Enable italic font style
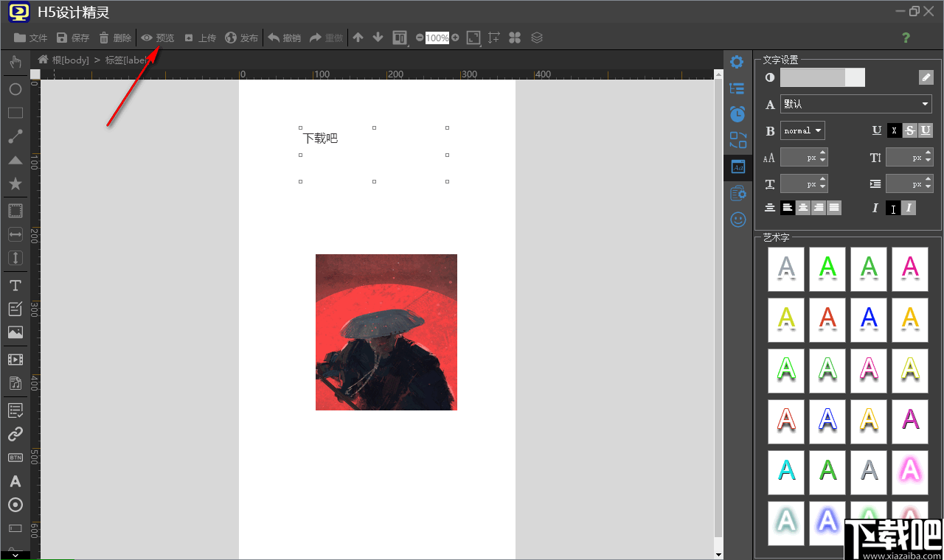Screen dimensions: 944x560 point(909,209)
